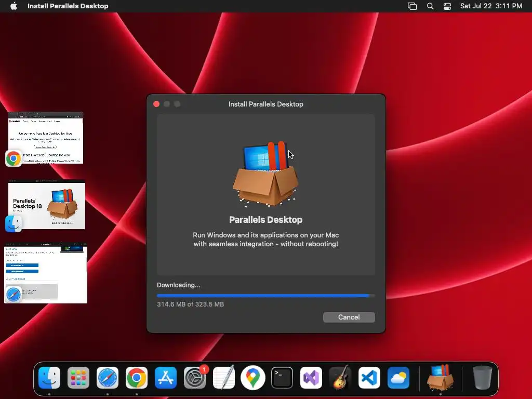Open System Settings from the Dock

[x=195, y=378]
